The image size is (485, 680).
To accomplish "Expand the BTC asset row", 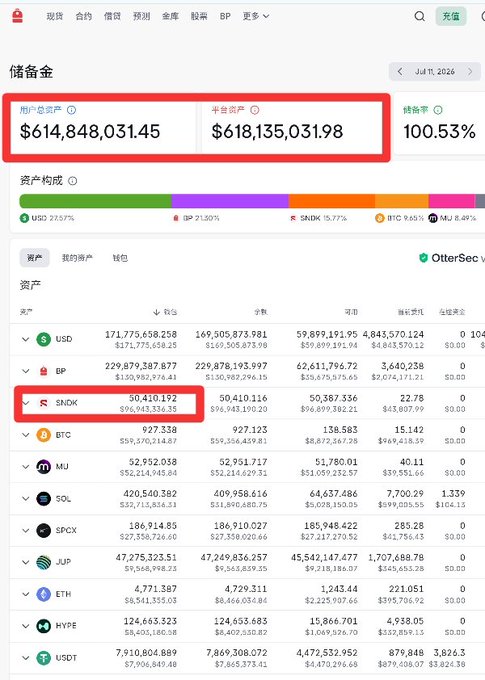I will (26, 435).
